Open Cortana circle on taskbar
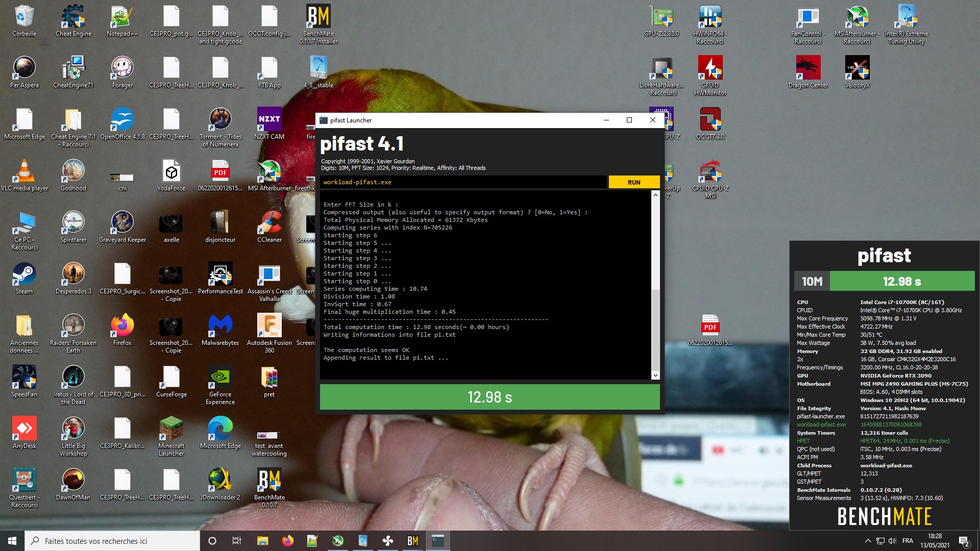Viewport: 980px width, 551px height. click(x=212, y=541)
